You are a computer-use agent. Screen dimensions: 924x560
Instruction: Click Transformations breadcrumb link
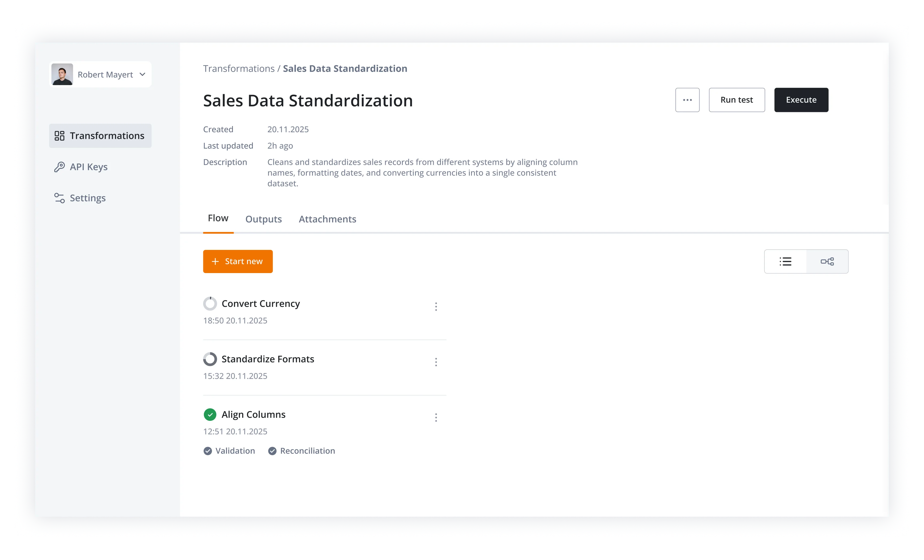coord(239,69)
